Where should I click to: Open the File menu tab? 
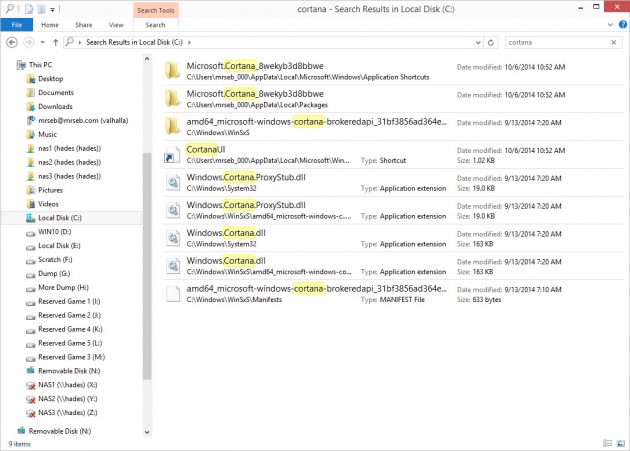[x=16, y=25]
